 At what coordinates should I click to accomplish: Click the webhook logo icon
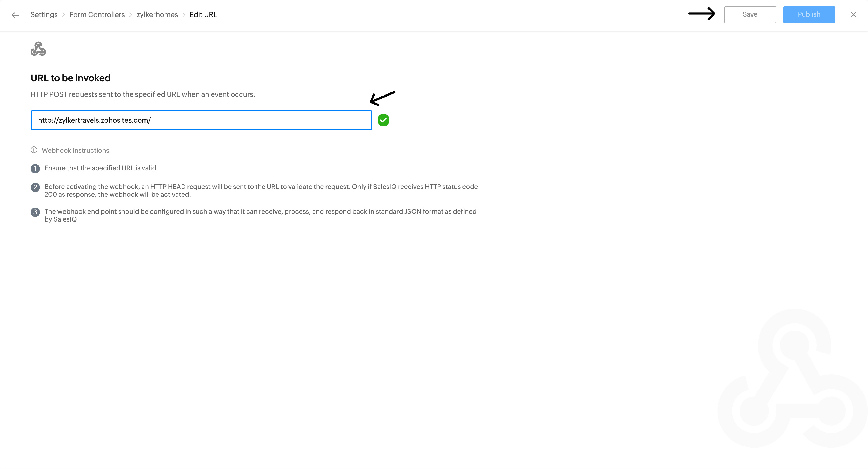click(38, 49)
